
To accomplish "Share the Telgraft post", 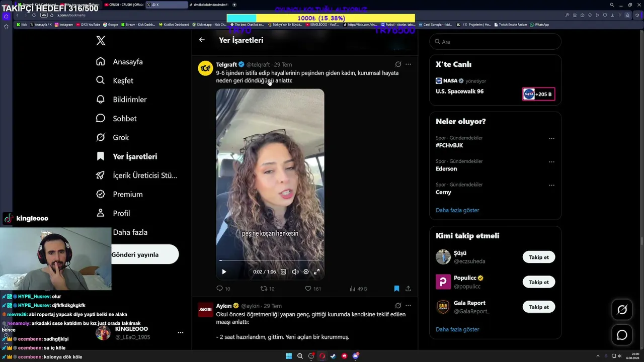I will [408, 289].
